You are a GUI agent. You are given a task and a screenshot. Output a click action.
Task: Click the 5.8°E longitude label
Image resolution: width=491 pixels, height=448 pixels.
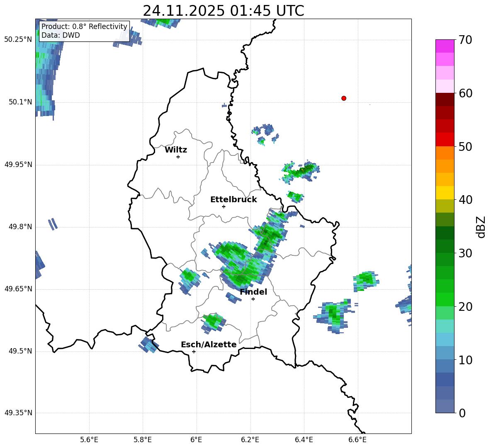(143, 440)
